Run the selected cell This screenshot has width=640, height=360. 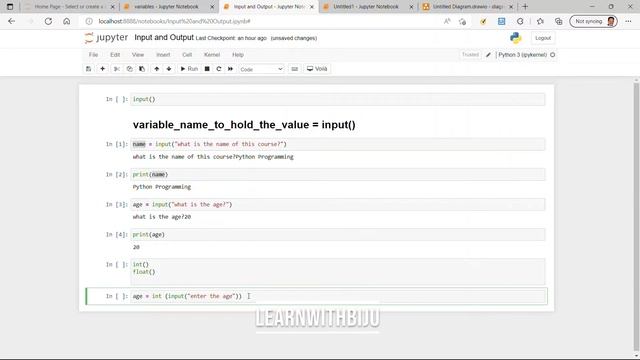tap(189, 69)
